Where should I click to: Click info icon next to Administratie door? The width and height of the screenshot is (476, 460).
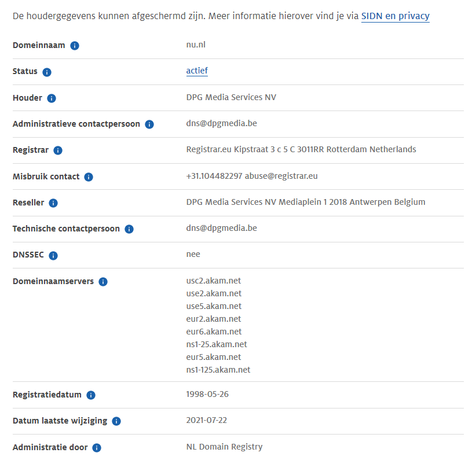[97, 448]
